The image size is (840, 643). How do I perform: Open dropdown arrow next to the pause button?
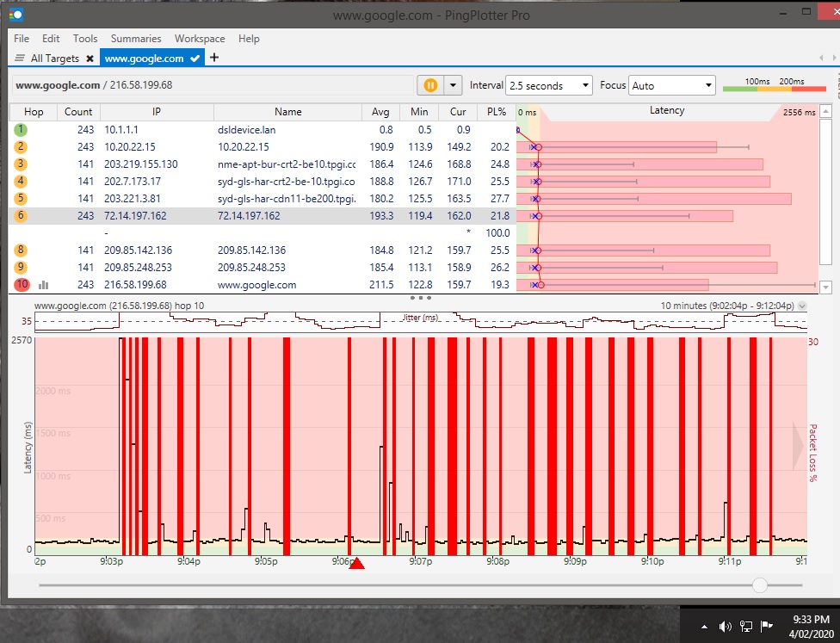454,85
